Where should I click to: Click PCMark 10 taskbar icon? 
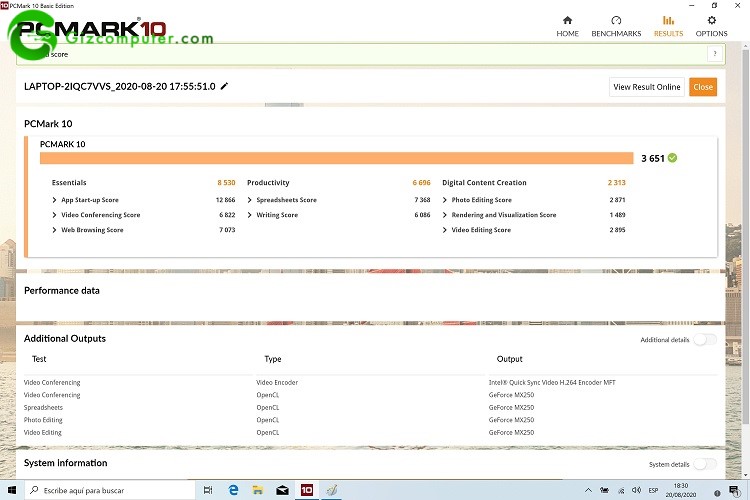pyautogui.click(x=307, y=490)
